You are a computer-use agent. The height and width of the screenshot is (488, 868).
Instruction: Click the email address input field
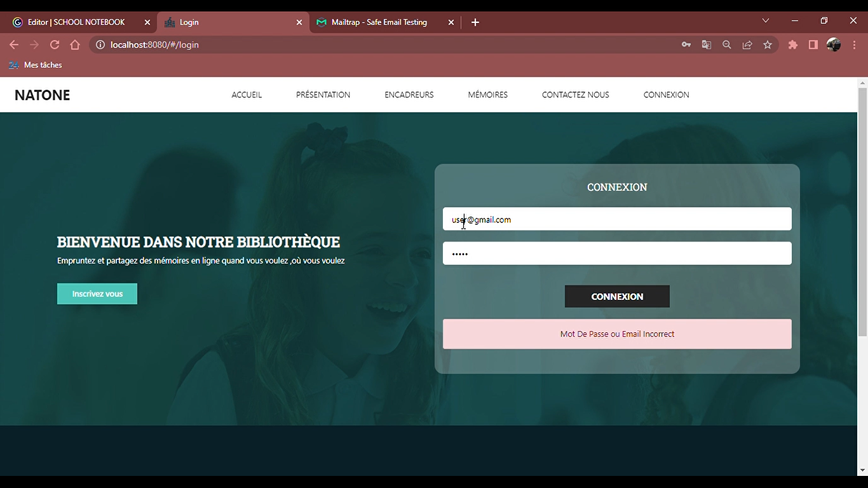[616, 219]
